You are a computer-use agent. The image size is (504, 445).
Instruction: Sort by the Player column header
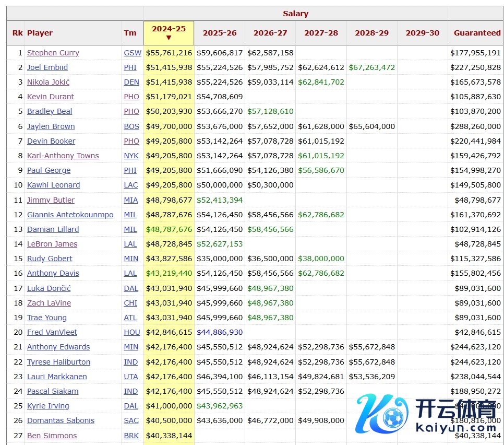point(40,33)
